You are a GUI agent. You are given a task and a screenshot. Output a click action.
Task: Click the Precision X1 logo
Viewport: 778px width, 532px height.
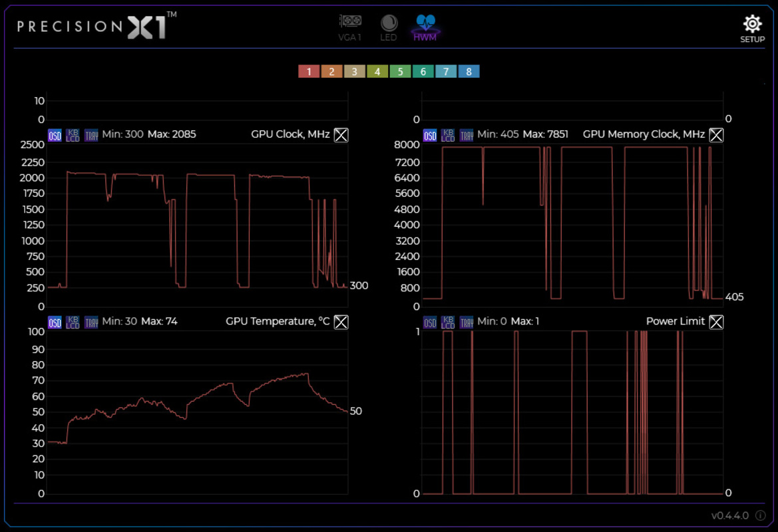coord(97,26)
